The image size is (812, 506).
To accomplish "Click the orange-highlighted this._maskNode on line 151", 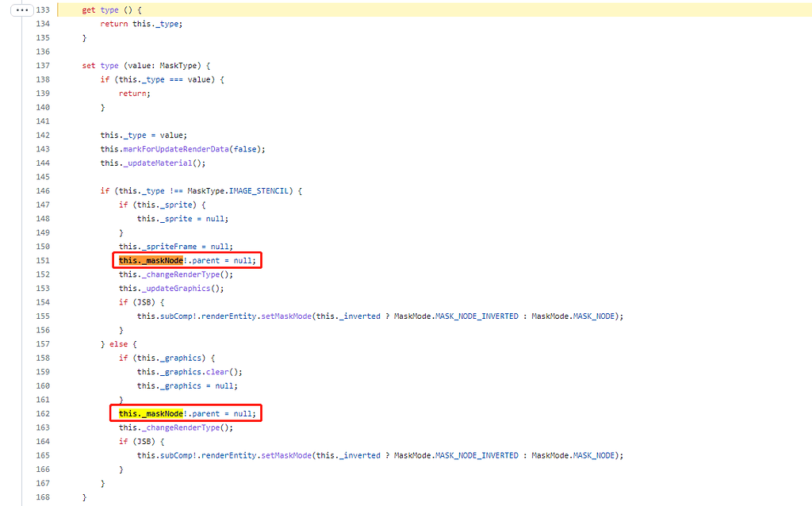I will pyautogui.click(x=151, y=260).
